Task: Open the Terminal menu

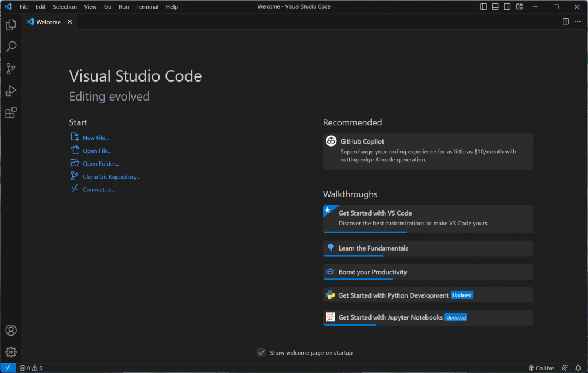Action: (147, 7)
